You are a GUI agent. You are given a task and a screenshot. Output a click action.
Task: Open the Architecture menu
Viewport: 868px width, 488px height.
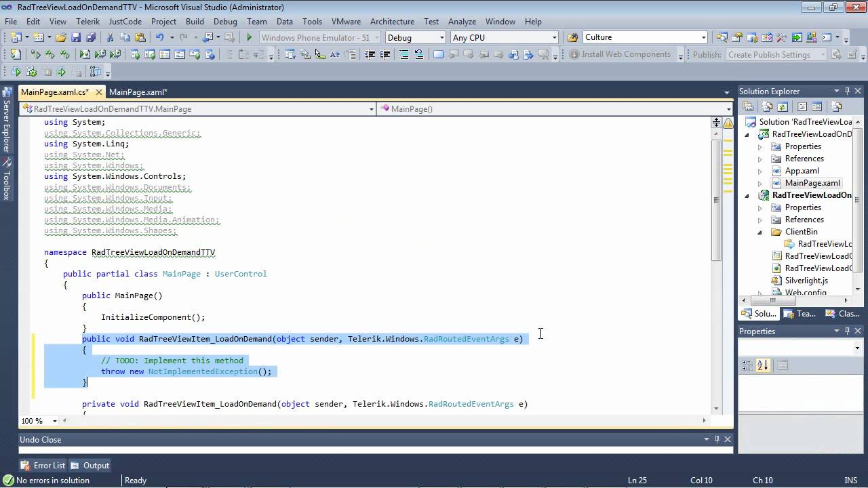click(392, 21)
